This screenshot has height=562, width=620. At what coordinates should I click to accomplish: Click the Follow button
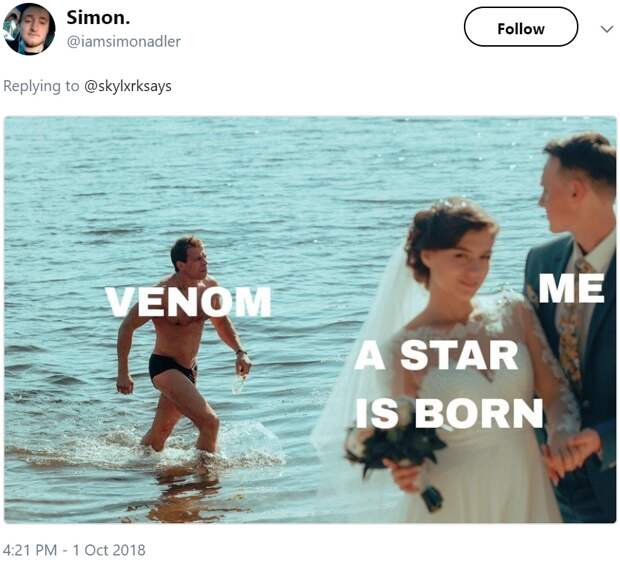click(520, 27)
